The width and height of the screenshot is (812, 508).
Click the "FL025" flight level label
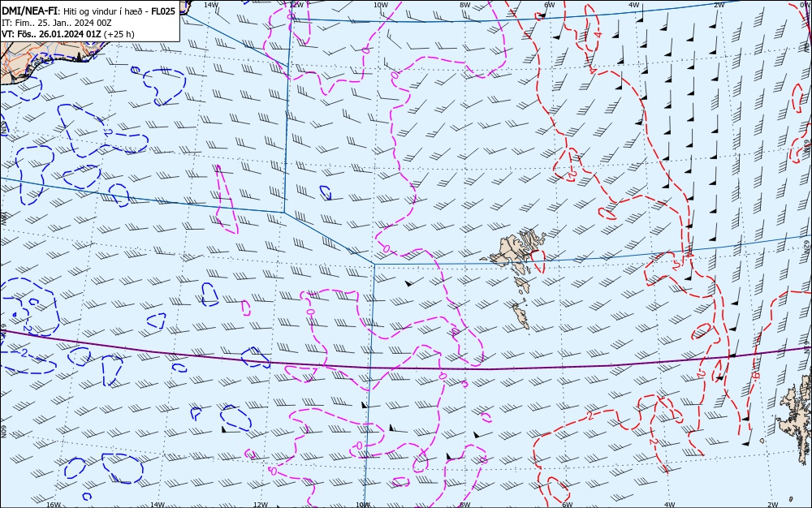pyautogui.click(x=161, y=11)
